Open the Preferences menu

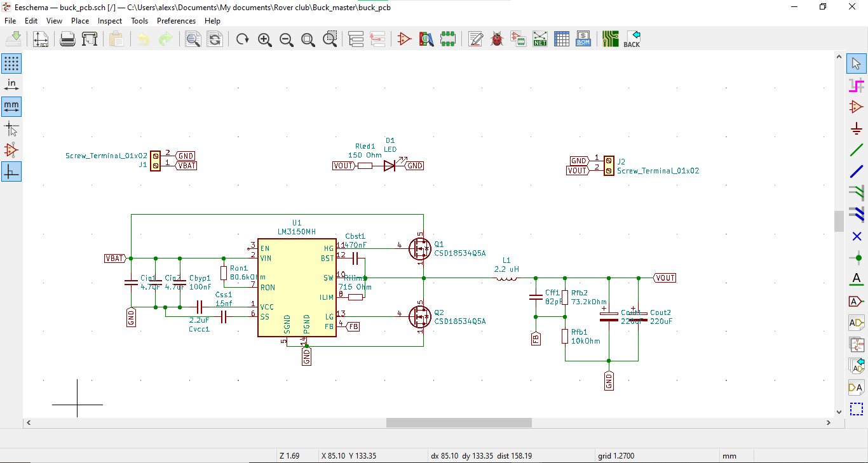tap(176, 20)
